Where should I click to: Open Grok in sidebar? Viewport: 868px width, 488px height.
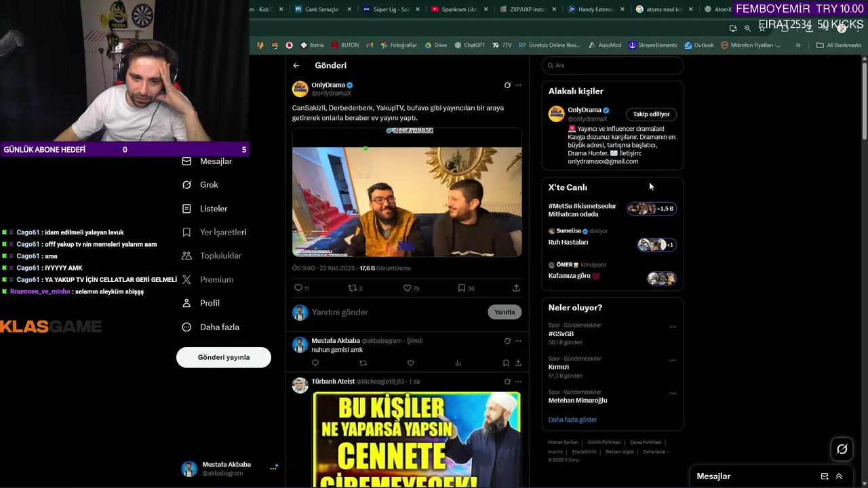click(200, 185)
